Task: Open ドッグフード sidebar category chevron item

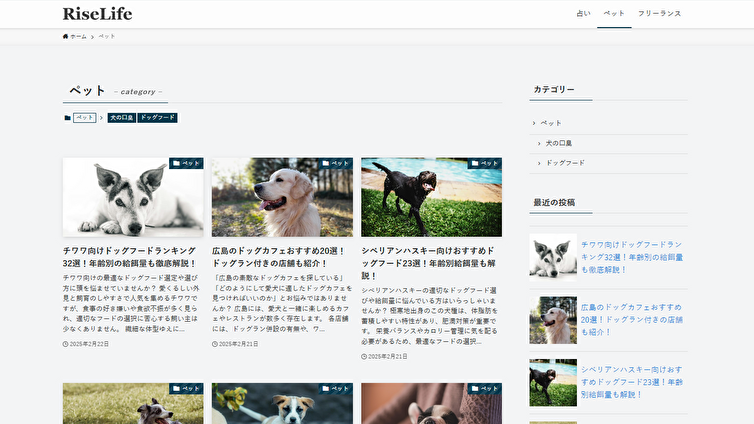Action: [565, 163]
